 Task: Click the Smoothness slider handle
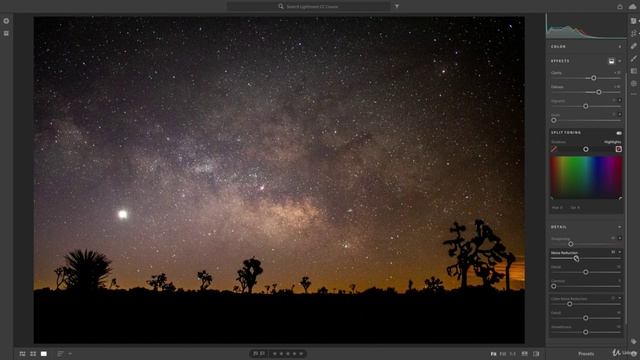click(586, 332)
